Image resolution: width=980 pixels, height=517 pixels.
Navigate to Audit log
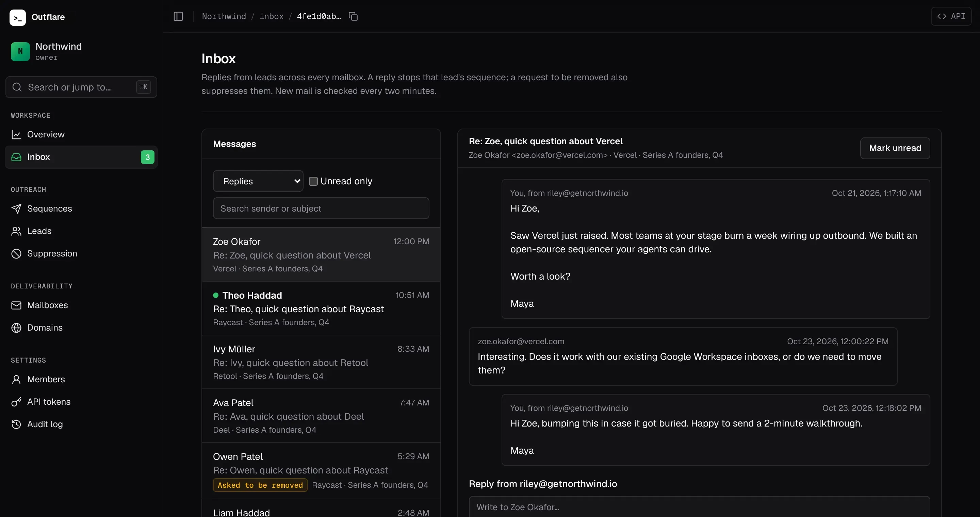pos(81,424)
